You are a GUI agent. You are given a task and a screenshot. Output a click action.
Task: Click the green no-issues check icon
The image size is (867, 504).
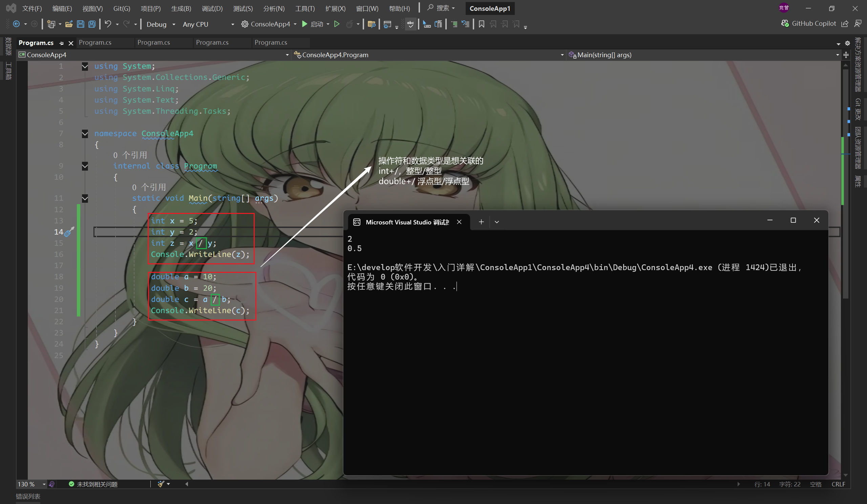[71, 484]
